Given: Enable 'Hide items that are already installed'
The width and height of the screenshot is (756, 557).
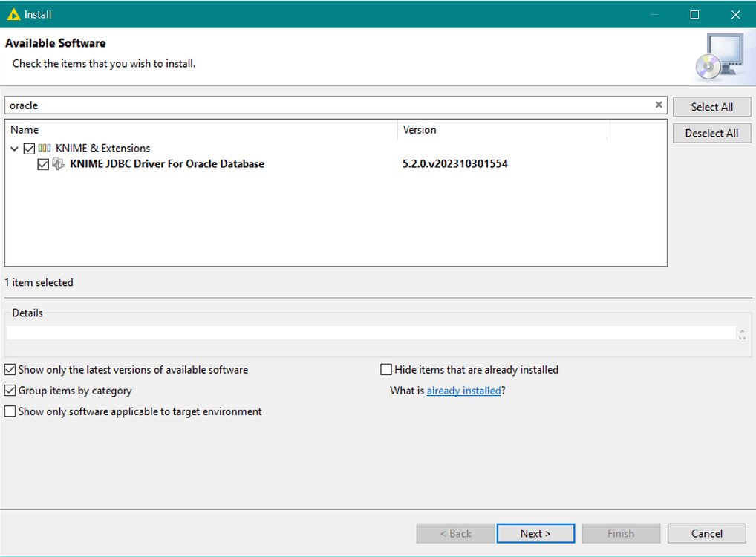Looking at the screenshot, I should click(x=385, y=369).
